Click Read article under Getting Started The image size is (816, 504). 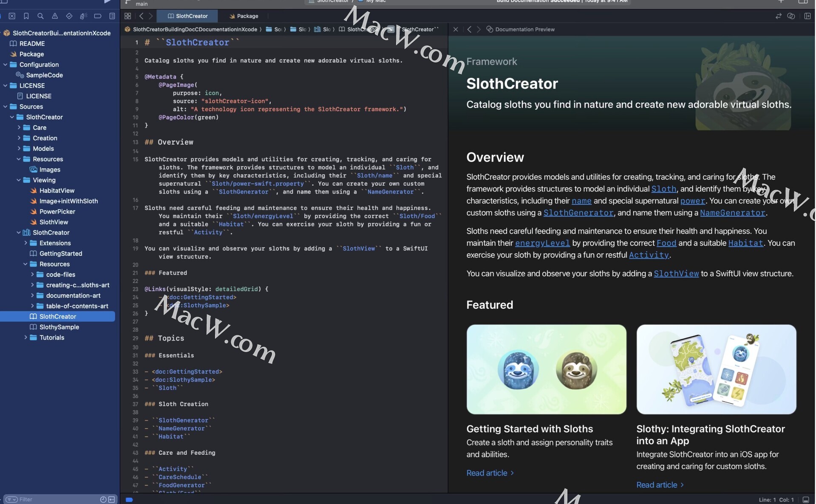[490, 473]
